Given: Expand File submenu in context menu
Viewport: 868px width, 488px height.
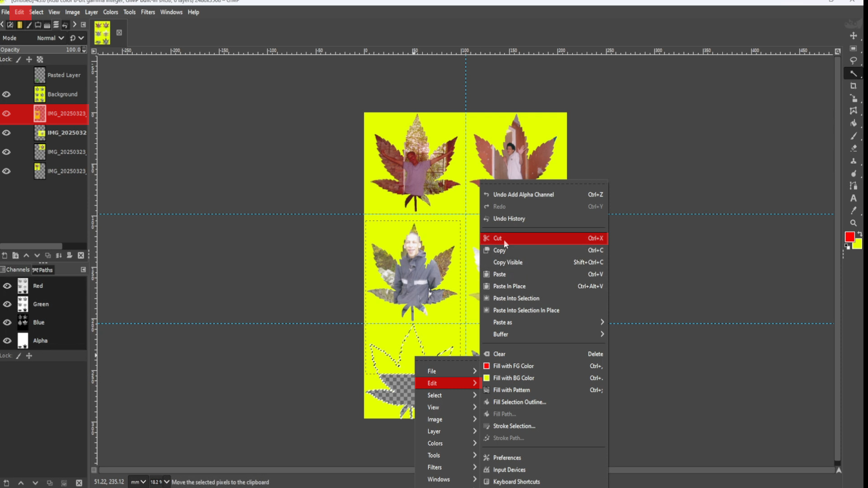Looking at the screenshot, I should (x=448, y=371).
